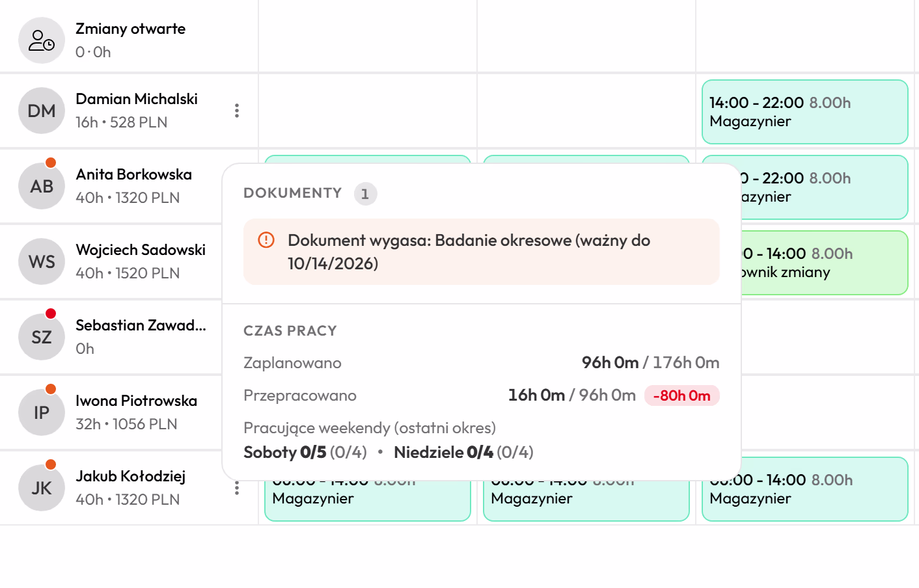This screenshot has height=588, width=919.
Task: Click Wojciech Sadowski's 40h • 1520 PLN summary
Action: click(128, 273)
